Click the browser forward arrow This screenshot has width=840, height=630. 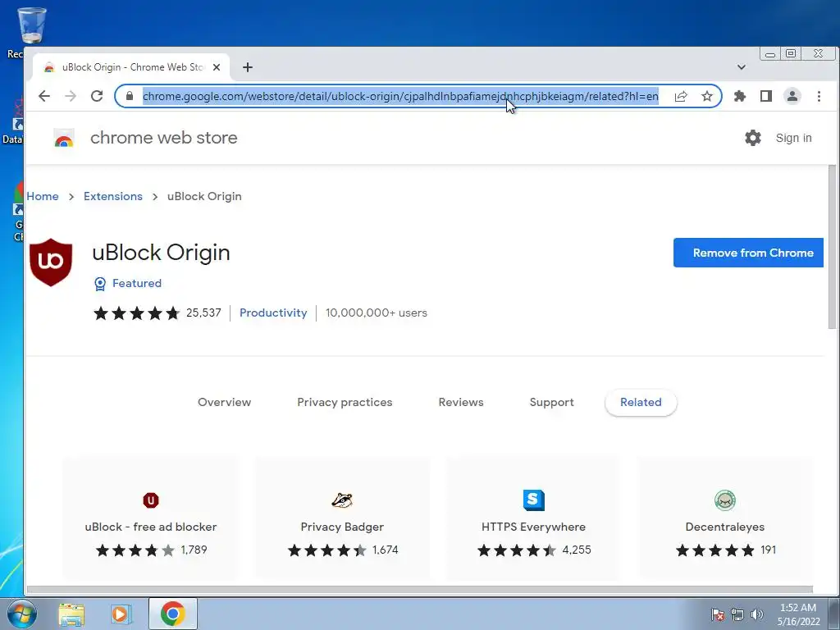(71, 96)
